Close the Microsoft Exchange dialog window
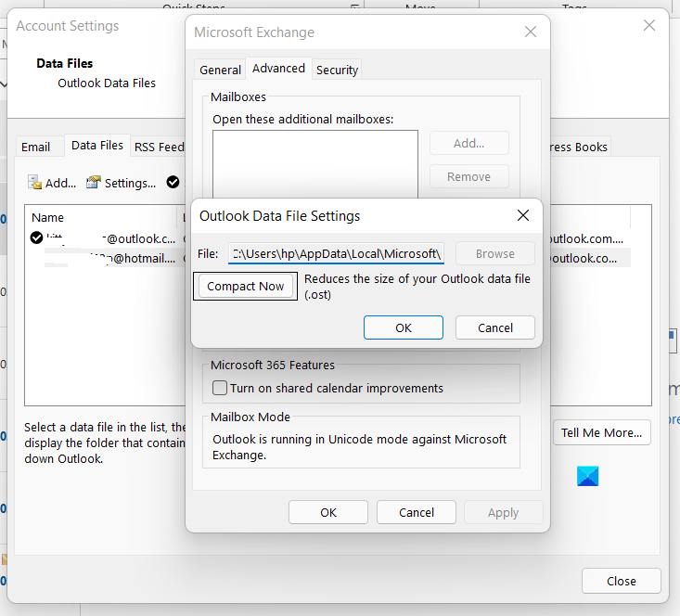The width and height of the screenshot is (680, 616). pos(531,32)
